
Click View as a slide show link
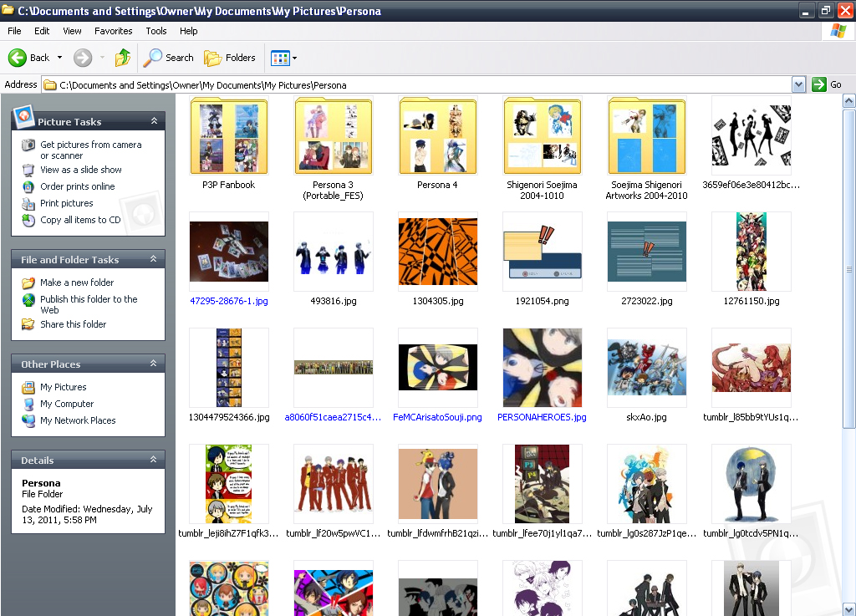(x=81, y=170)
